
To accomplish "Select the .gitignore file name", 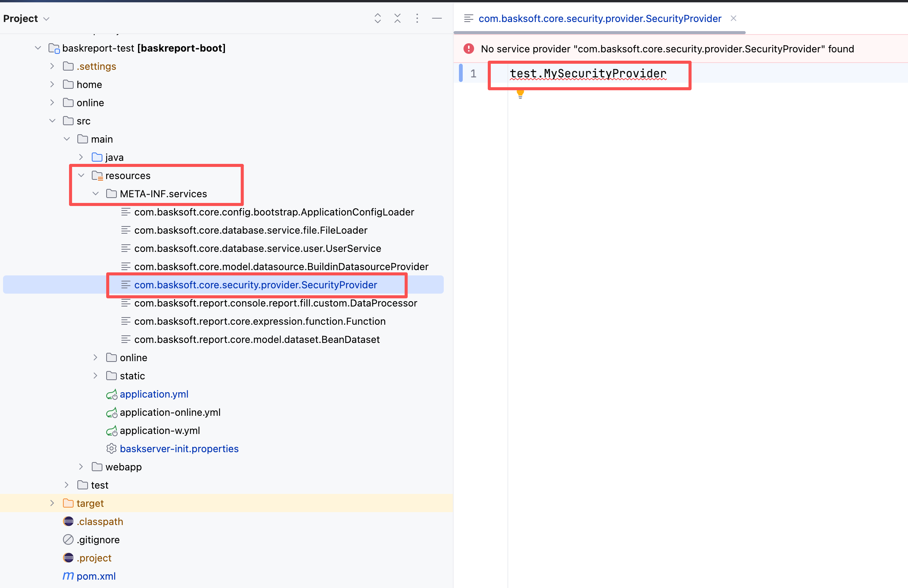I will click(98, 540).
